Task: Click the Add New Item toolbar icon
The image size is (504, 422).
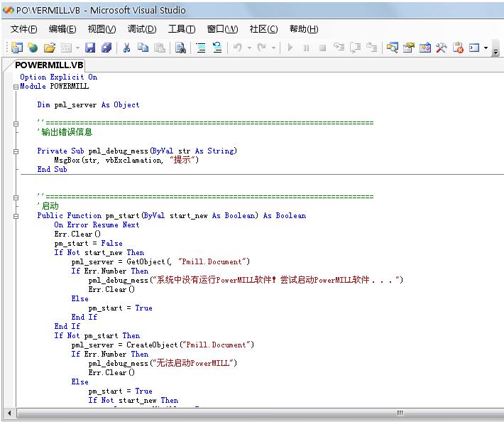Action: pyautogui.click(x=66, y=48)
